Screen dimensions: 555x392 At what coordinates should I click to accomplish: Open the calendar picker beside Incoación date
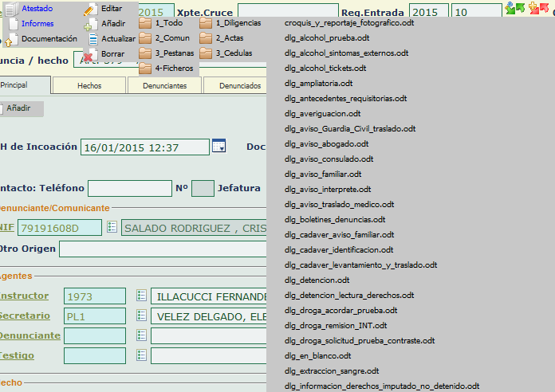218,146
